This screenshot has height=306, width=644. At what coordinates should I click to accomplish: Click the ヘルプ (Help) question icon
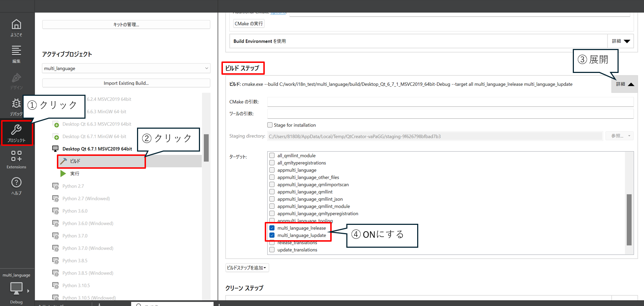[x=16, y=186]
